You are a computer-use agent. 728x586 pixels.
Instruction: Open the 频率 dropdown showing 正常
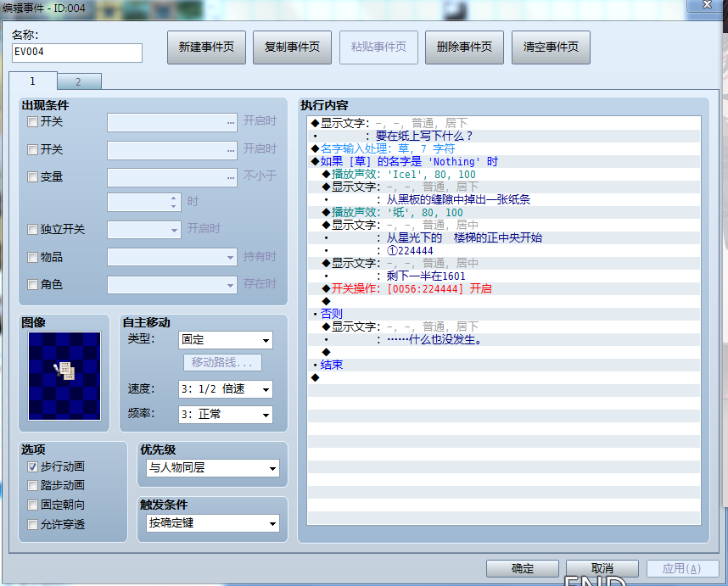tap(226, 415)
